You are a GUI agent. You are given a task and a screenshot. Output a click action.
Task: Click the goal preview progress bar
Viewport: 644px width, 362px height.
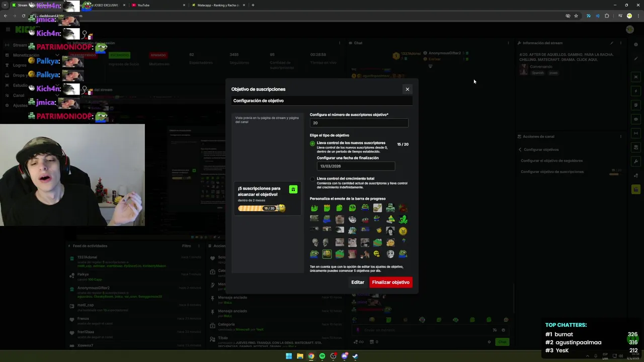(262, 208)
